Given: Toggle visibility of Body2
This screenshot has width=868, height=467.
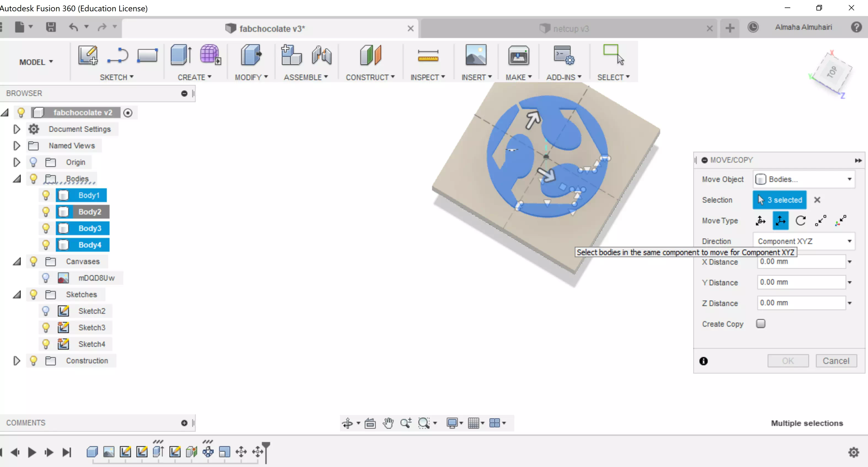Looking at the screenshot, I should (46, 212).
